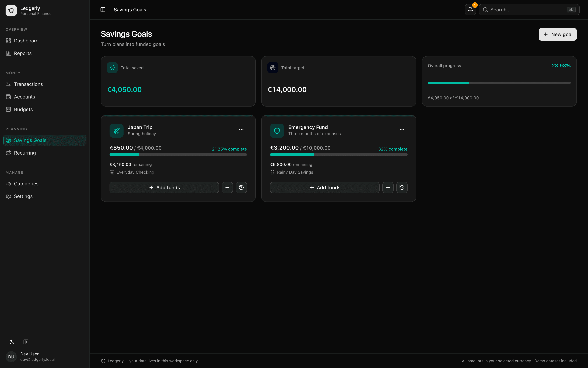Click the Japan Trip airplane icon
The image size is (588, 368).
point(116,131)
